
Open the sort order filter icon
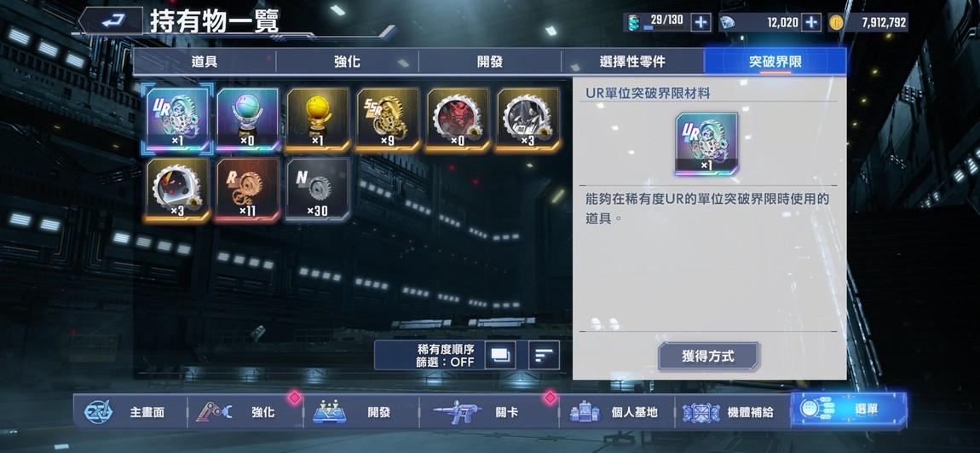coord(544,356)
